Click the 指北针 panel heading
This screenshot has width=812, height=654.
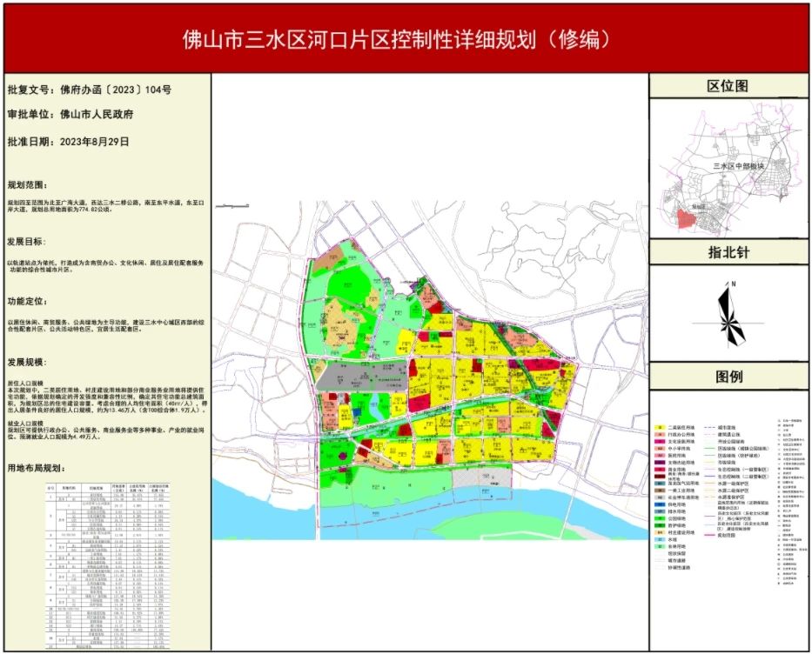click(728, 253)
